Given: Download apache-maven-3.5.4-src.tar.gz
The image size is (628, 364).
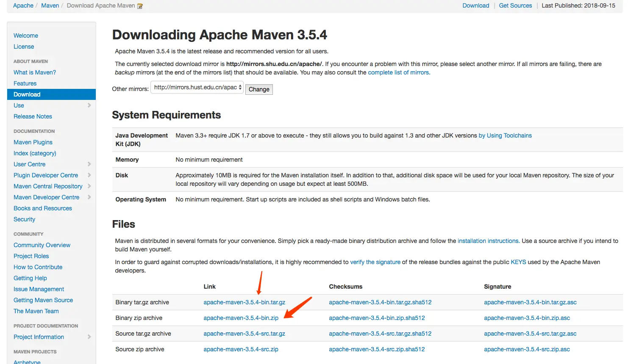Looking at the screenshot, I should (x=244, y=334).
